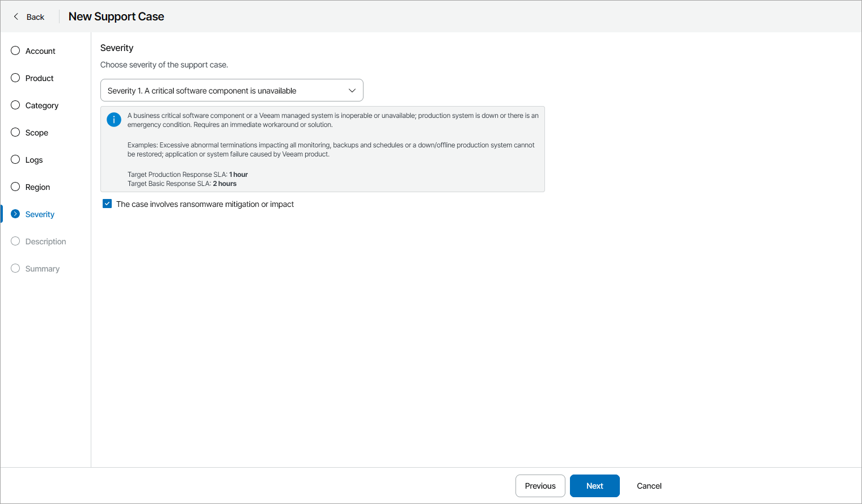Switch to the Logs step label
This screenshot has width=862, height=504.
(34, 160)
